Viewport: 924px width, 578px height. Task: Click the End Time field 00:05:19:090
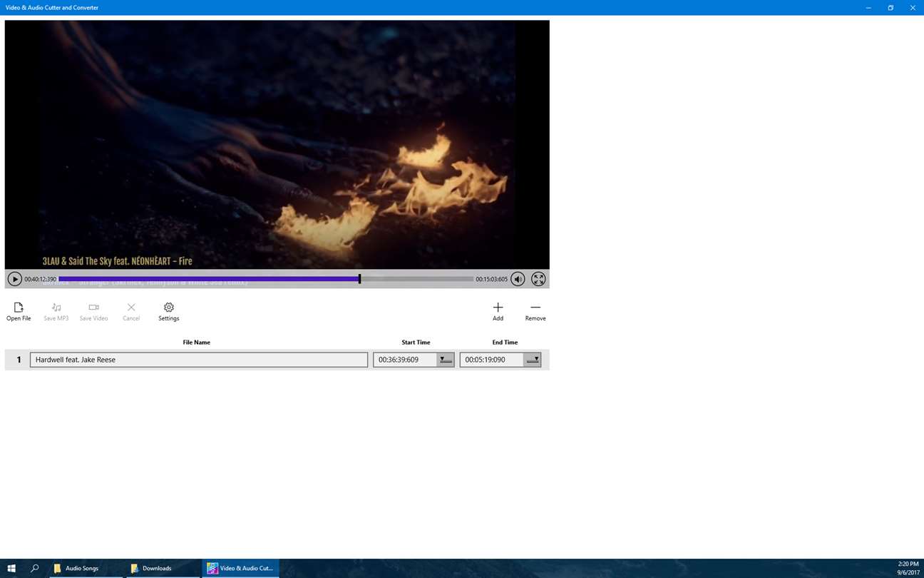tap(492, 360)
